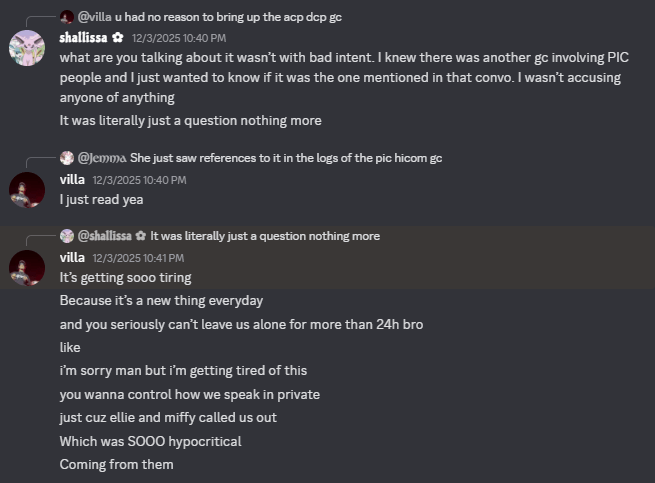Select the message "Which was SOOO hypocritical"

(151, 441)
